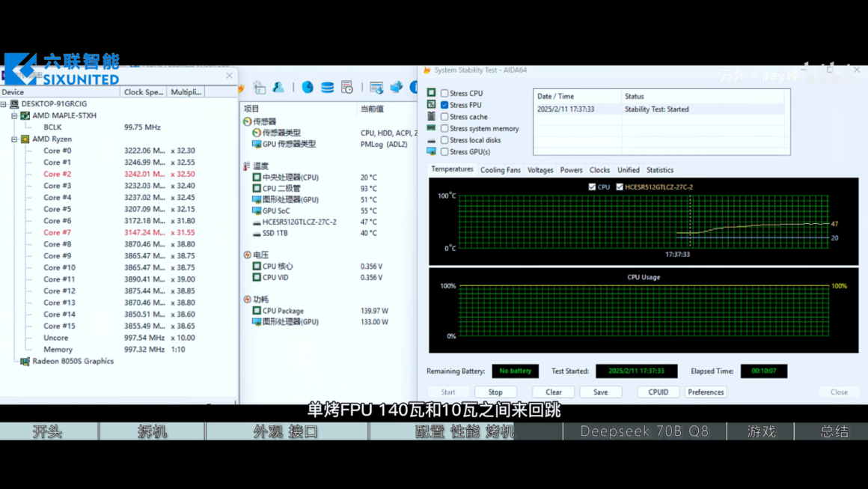Click the CPU Package power icon
The width and height of the screenshot is (868, 489).
coord(257,311)
